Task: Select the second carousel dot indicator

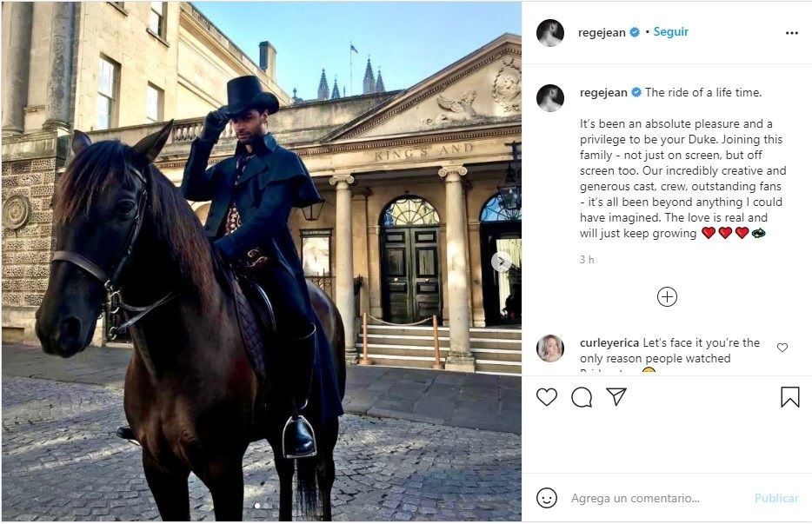Action: (x=266, y=506)
